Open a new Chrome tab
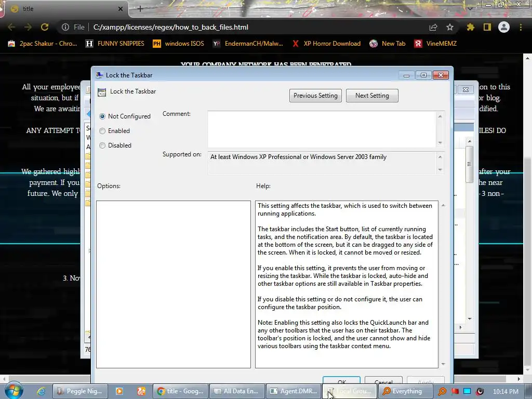The image size is (532, 399). coord(140,9)
